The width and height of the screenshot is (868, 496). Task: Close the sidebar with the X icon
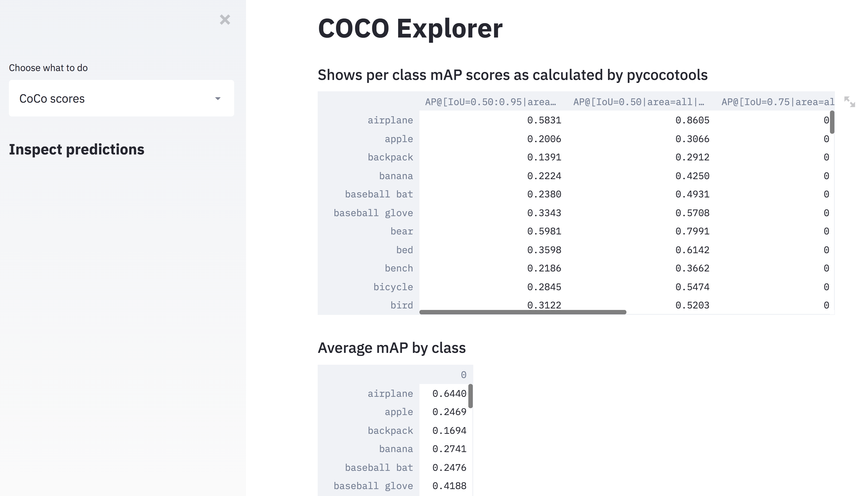point(225,20)
